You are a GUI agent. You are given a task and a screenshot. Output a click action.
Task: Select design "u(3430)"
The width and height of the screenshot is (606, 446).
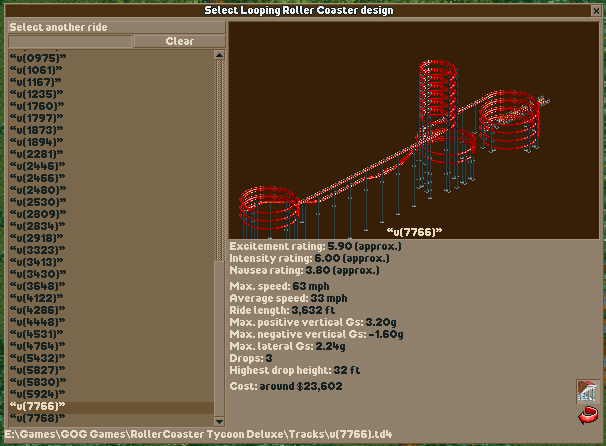tap(111, 274)
